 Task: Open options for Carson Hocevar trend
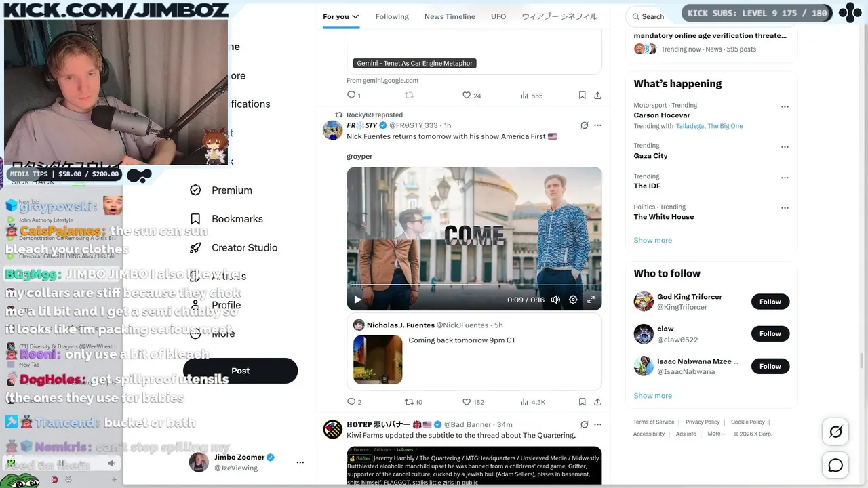pos(785,106)
